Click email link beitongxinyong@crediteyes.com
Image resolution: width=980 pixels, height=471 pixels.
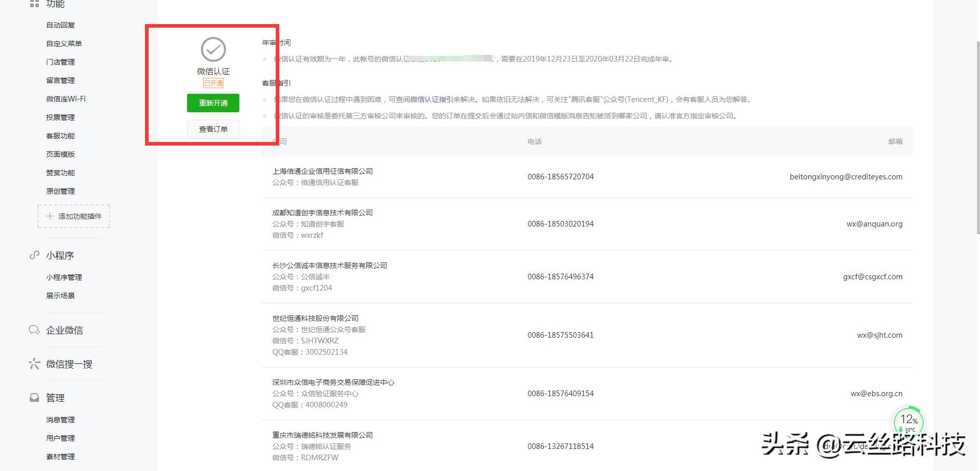tap(845, 176)
